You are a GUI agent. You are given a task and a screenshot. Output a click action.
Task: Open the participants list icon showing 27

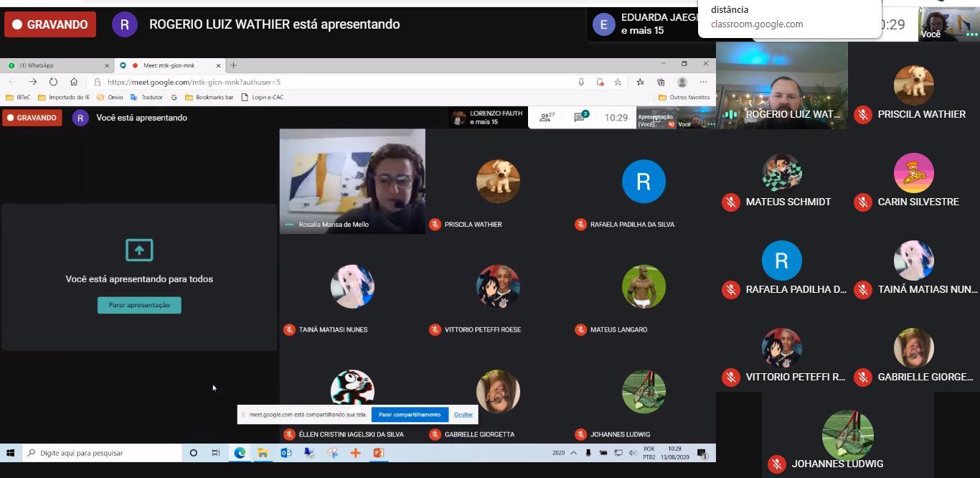(547, 118)
